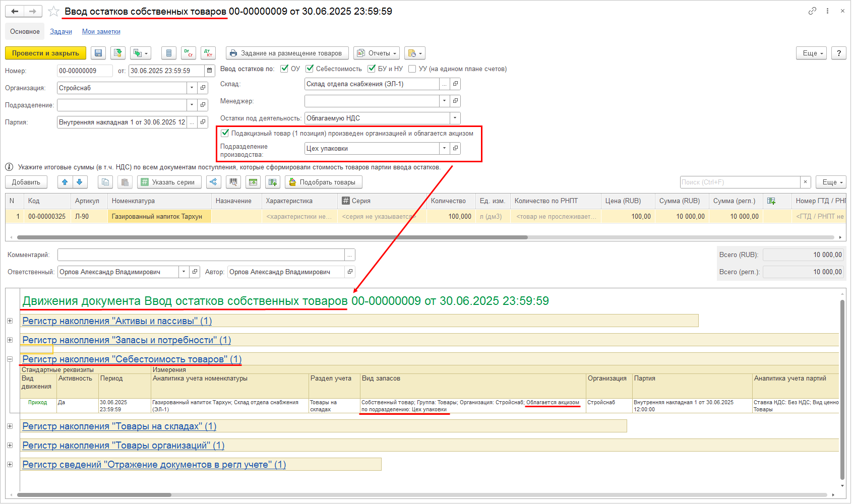Uncheck the Подакцизный товар checkbox

tap(225, 133)
